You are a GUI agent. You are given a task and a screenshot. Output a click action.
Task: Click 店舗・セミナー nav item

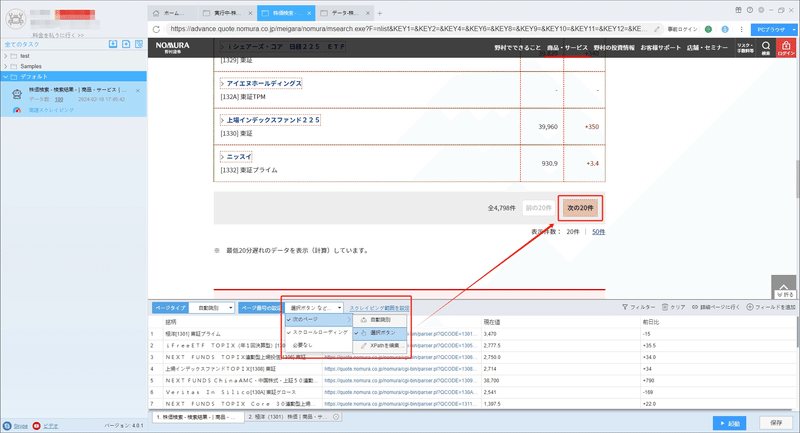[x=707, y=47]
